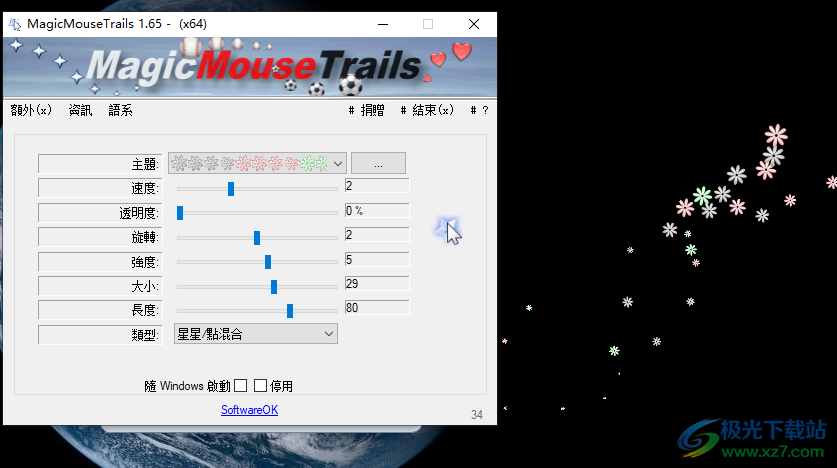Viewport: 837px width, 468px height.
Task: Click the ... browse button next to theme
Action: 378,163
